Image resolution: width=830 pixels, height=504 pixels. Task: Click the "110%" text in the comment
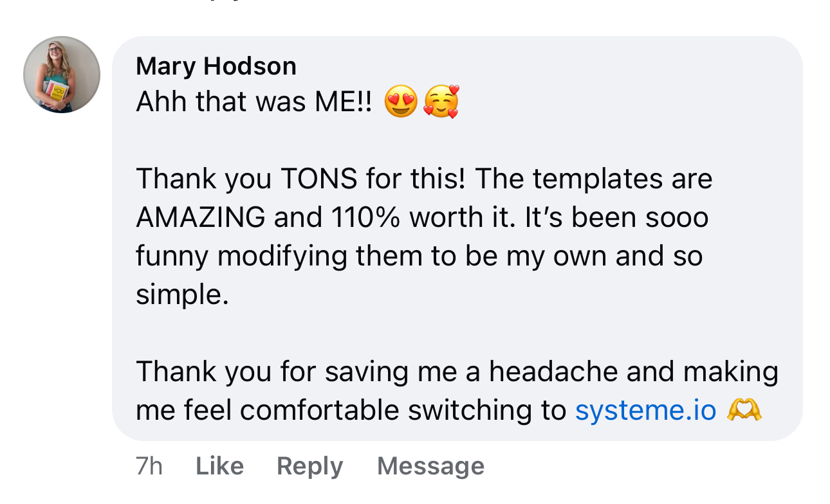(367, 218)
